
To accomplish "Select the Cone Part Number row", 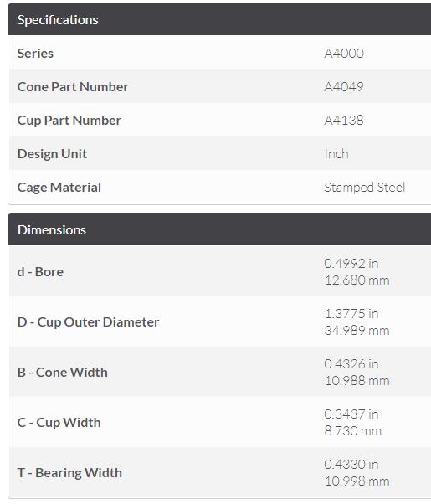I will pyautogui.click(x=220, y=87).
